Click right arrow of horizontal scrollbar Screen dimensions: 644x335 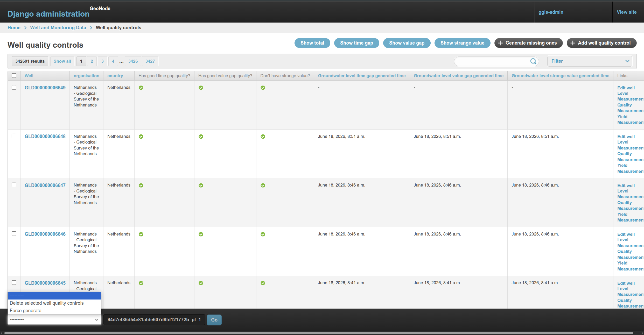coord(642,333)
